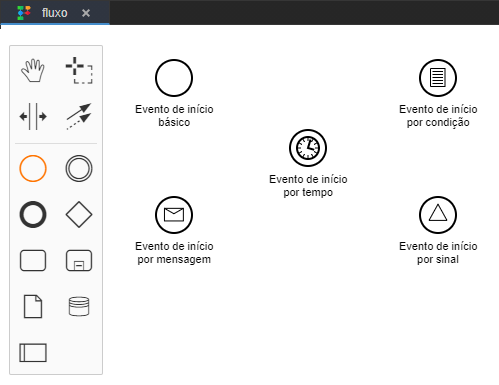Create a task rectangle from palette
Image resolution: width=499 pixels, height=385 pixels.
(x=33, y=260)
